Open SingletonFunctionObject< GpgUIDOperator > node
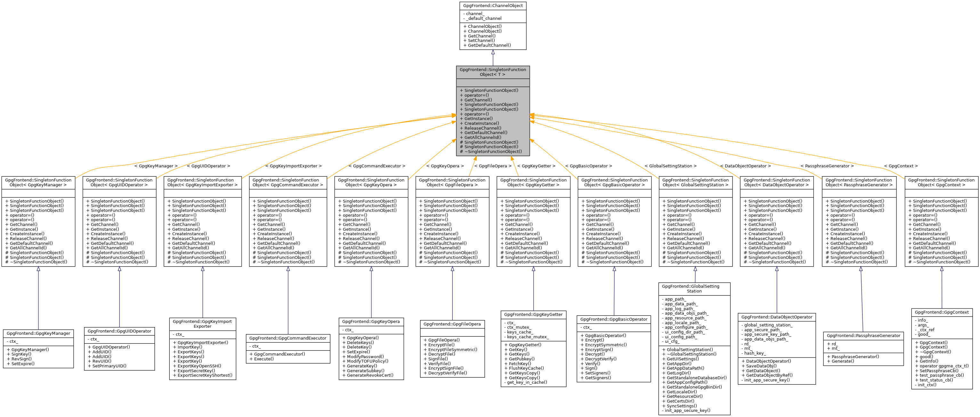This screenshot has height=417, width=980. tap(119, 221)
